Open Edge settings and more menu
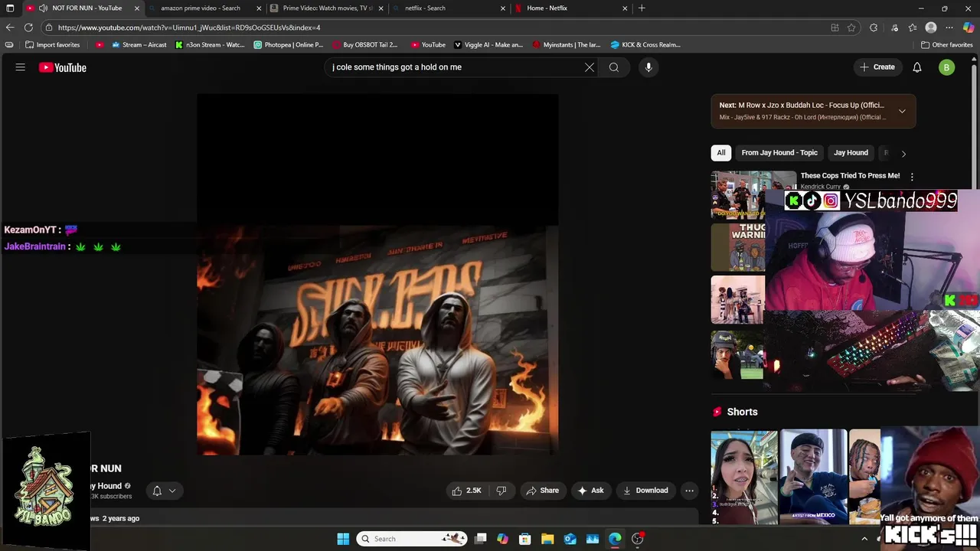The height and width of the screenshot is (551, 980). coord(949,28)
